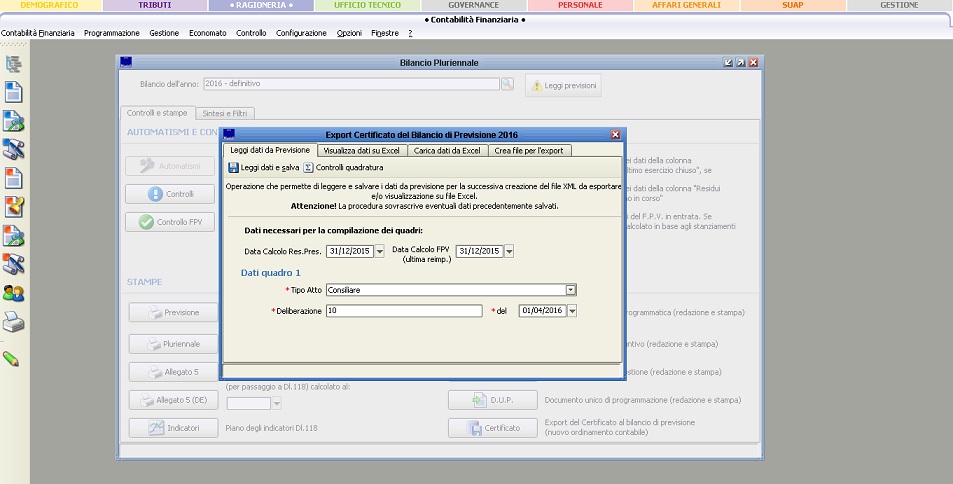
Task: Click the Leggi dati e salva floppy icon
Action: click(233, 168)
